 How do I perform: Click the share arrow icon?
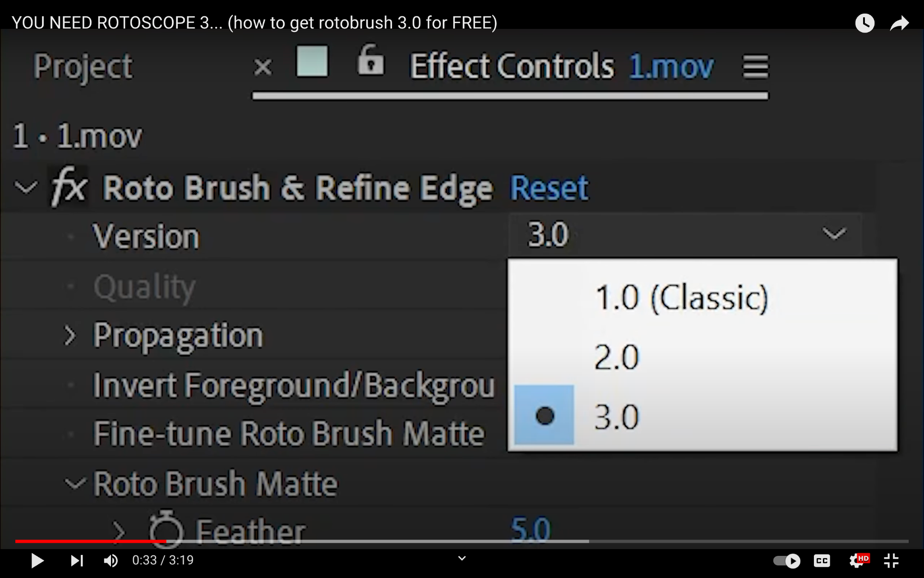[x=899, y=23]
